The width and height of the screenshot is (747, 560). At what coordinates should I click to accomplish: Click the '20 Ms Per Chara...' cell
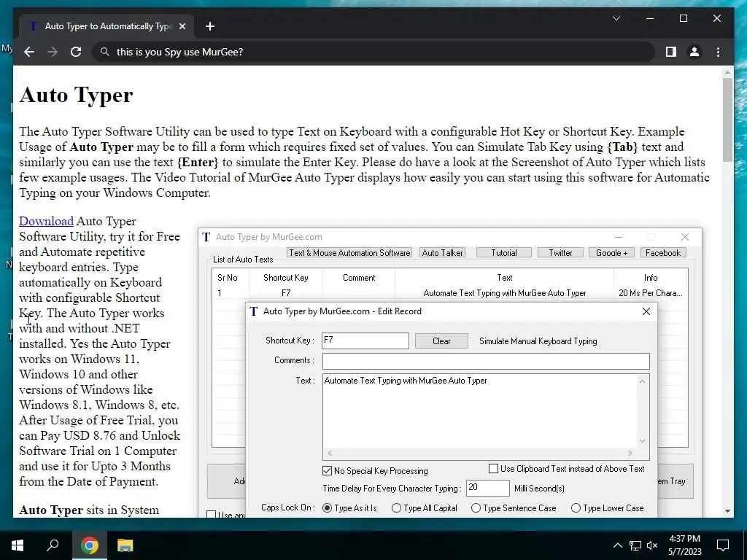click(x=650, y=293)
